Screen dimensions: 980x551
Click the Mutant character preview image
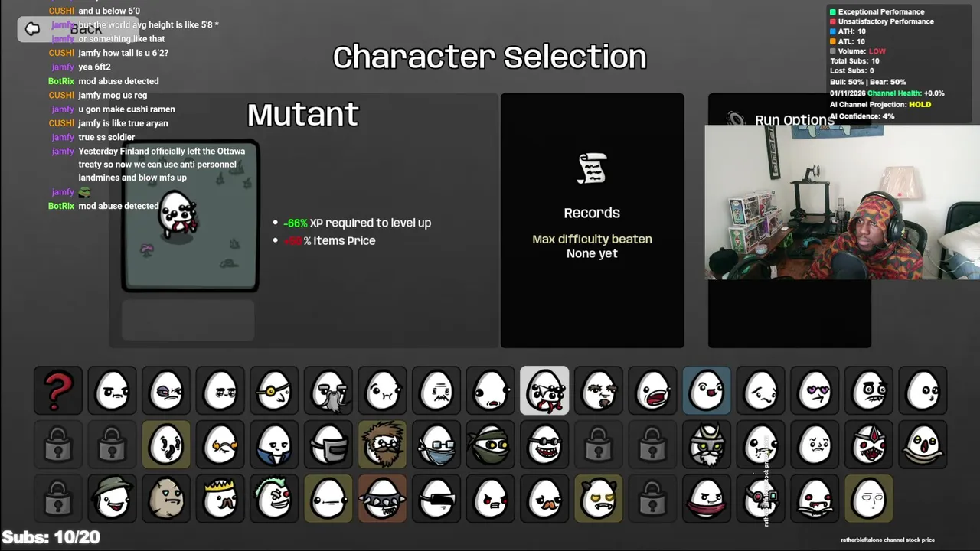190,217
